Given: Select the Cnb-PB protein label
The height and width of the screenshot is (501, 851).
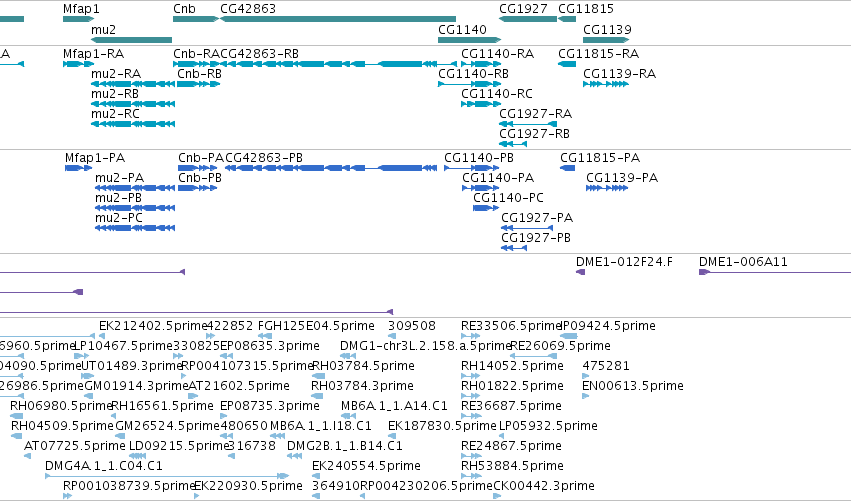Looking at the screenshot, I should [x=200, y=178].
